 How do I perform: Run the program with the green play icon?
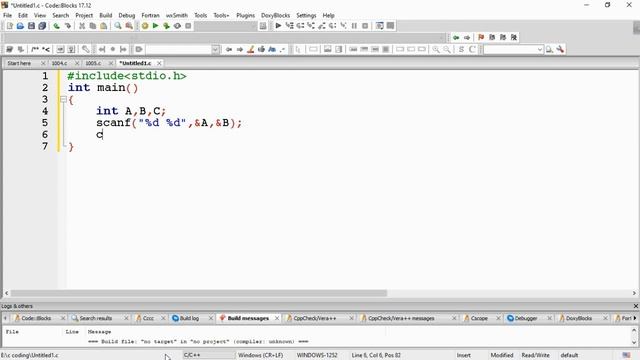tap(156, 26)
